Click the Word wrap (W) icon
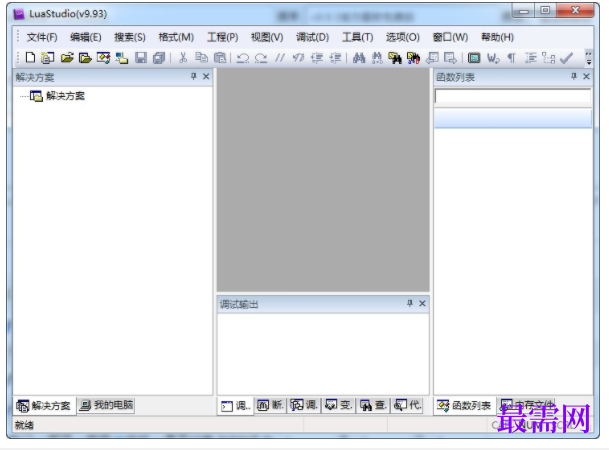The width and height of the screenshot is (609, 450). coord(493,58)
